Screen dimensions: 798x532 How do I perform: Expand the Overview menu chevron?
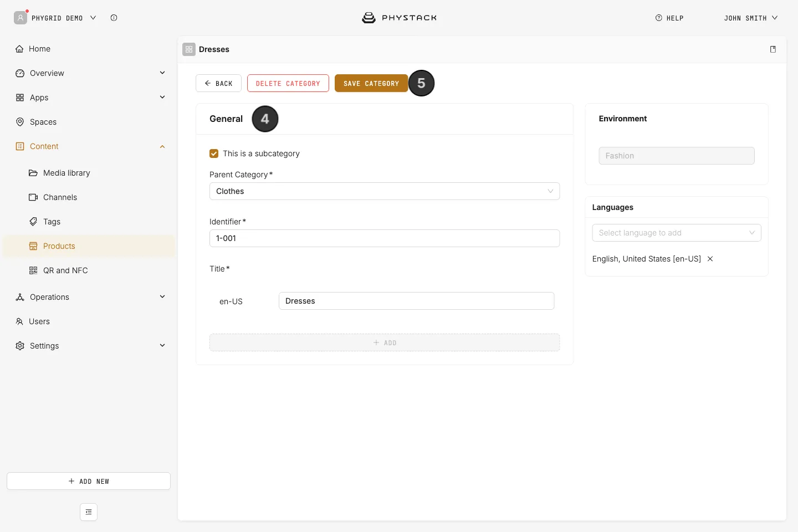coord(162,73)
